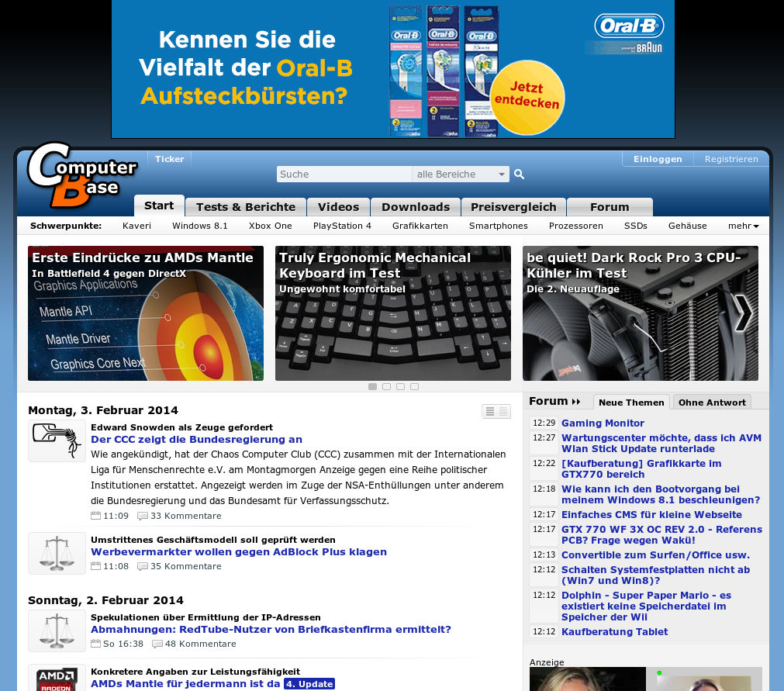Open the Tests & Berichte tab
784x691 pixels.
pos(246,207)
